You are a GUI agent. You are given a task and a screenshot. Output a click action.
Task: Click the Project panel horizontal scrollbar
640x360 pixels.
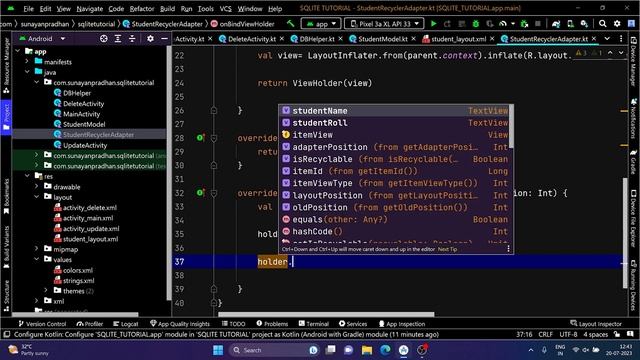tap(75, 314)
